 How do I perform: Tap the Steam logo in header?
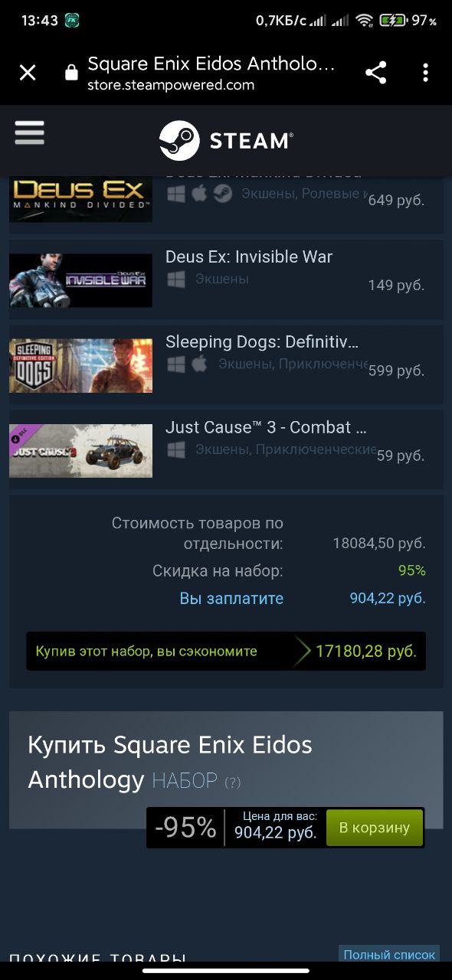(x=226, y=140)
